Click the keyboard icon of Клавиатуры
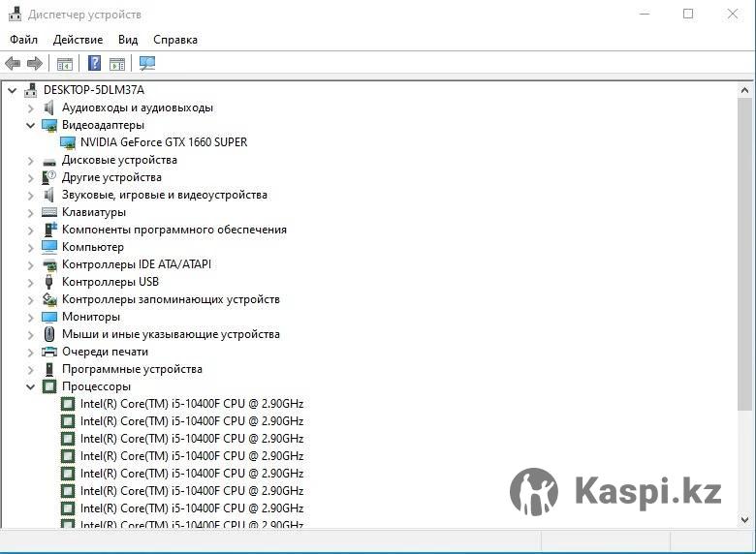Viewport: 756px width, 554px height. (49, 212)
